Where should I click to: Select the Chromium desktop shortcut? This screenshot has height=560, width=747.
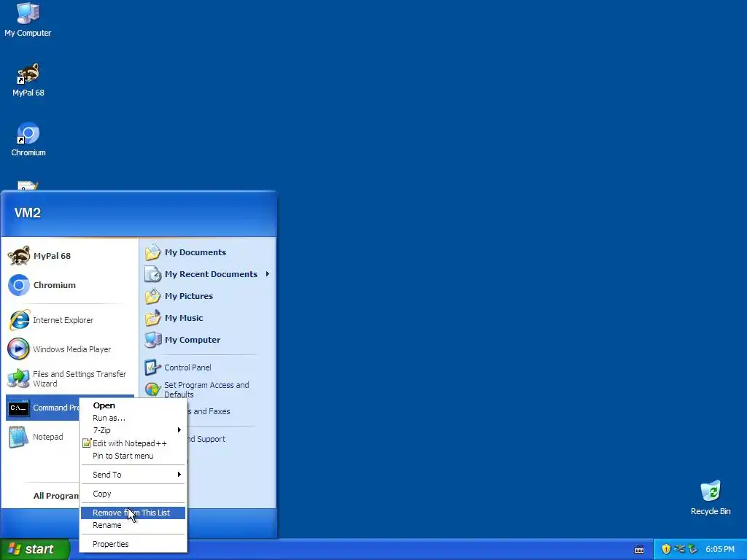28,139
